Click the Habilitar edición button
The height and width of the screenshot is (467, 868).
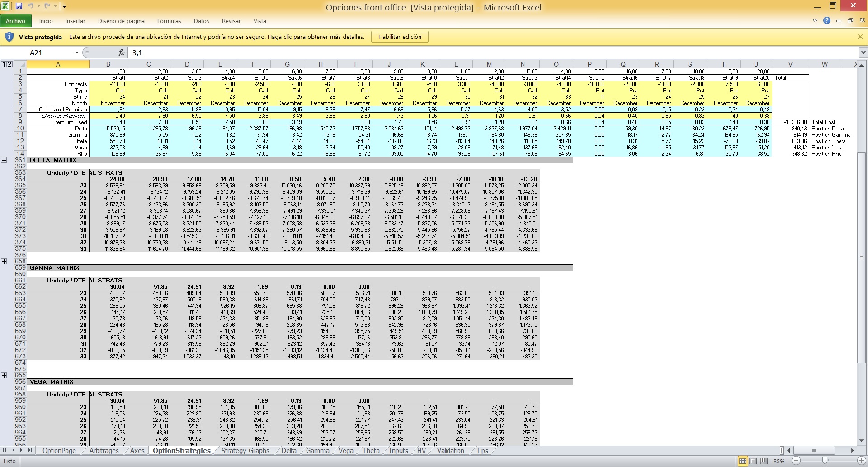click(x=400, y=37)
